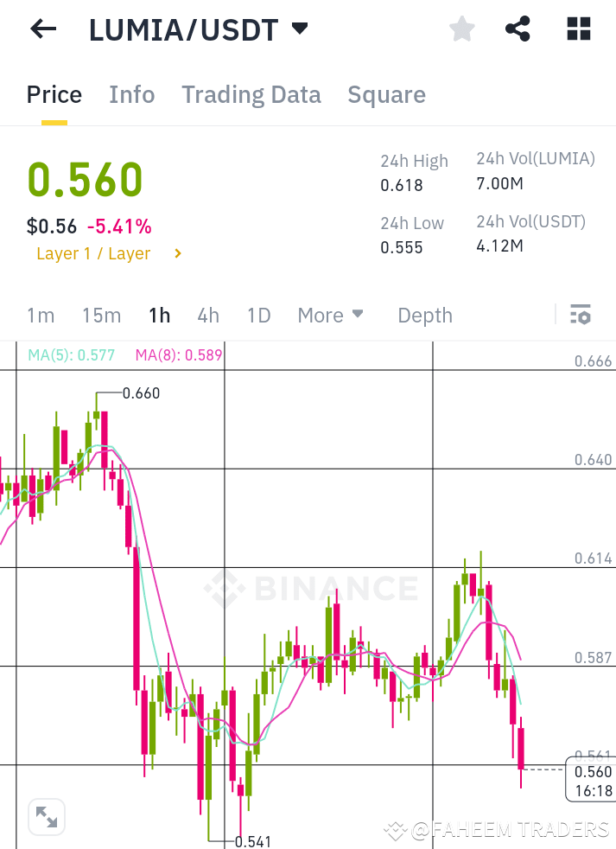The image size is (616, 849).
Task: Enable the 1D candle interval
Action: 258,315
